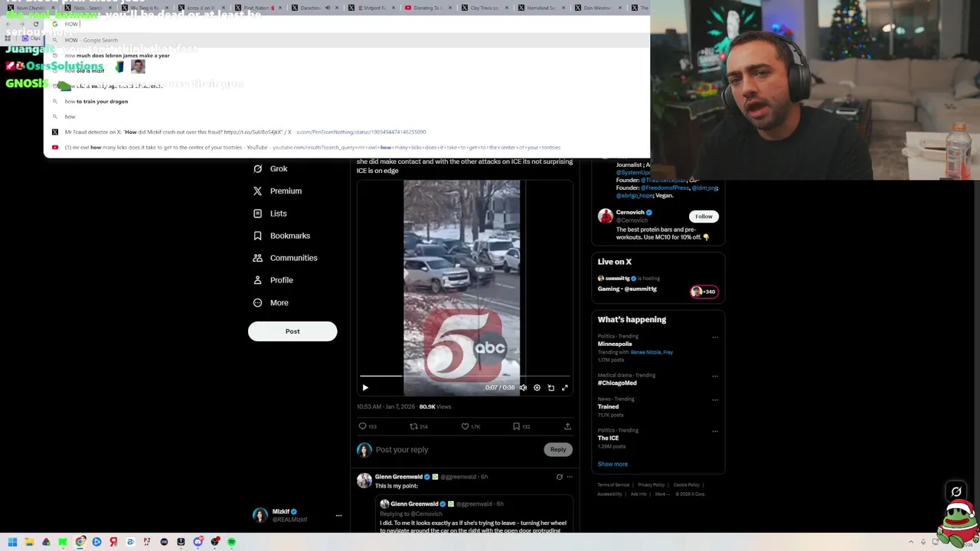Open more options for Trained trend
This screenshot has height=551, width=980.
[715, 399]
